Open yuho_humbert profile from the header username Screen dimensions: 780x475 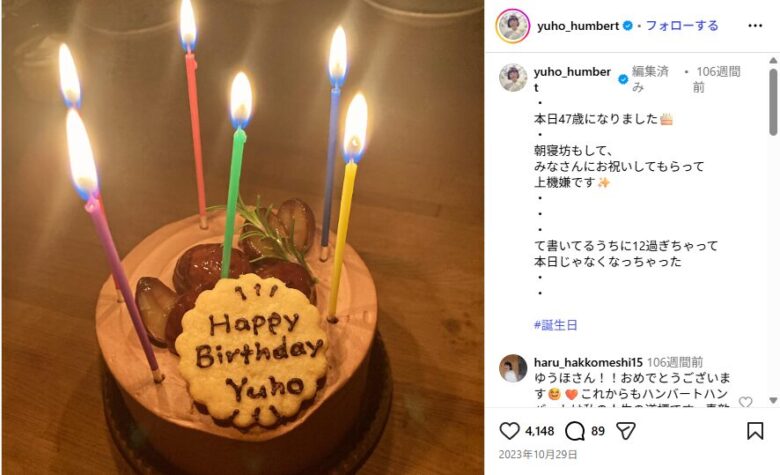(578, 26)
